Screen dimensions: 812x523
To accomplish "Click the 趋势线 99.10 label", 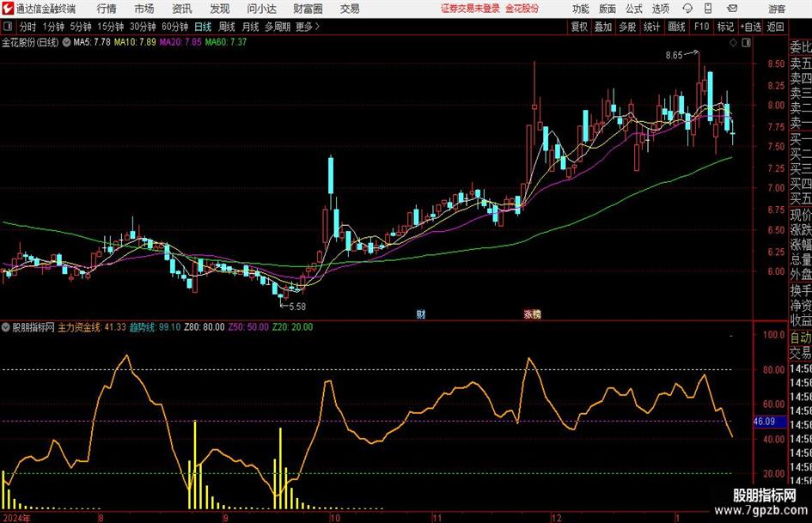I will pyautogui.click(x=155, y=327).
